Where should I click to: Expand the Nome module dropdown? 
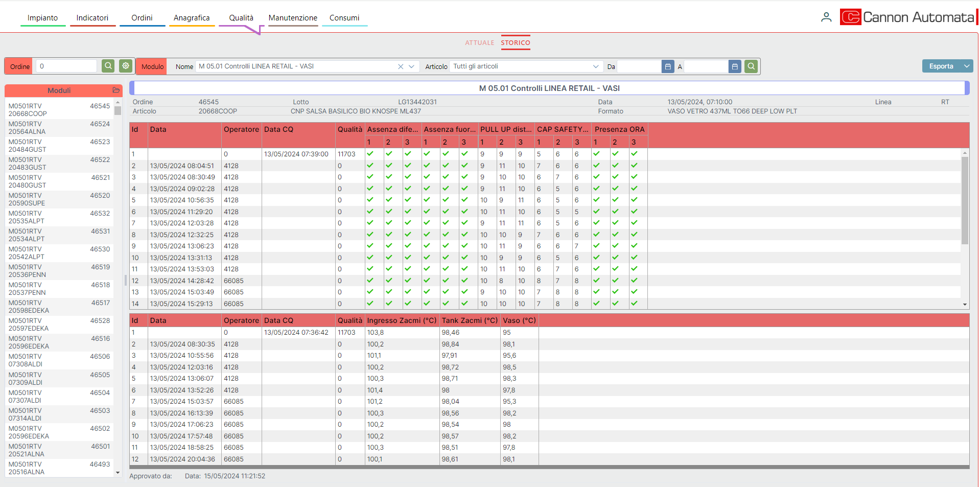tap(411, 66)
